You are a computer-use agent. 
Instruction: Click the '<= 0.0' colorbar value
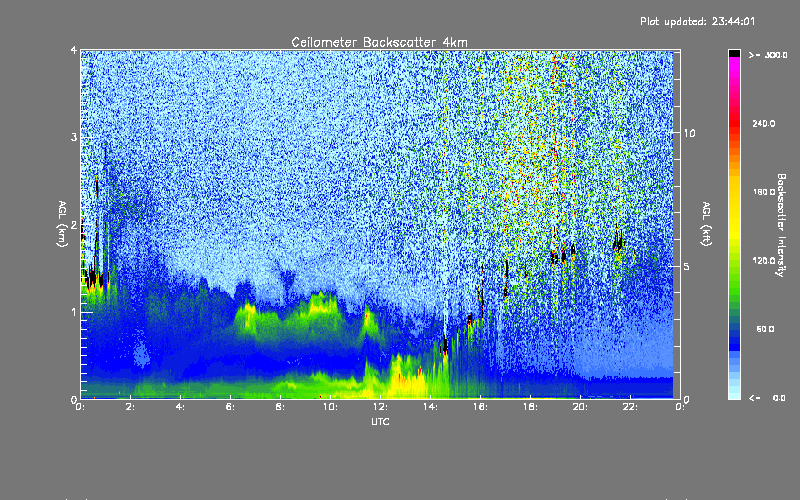(767, 398)
